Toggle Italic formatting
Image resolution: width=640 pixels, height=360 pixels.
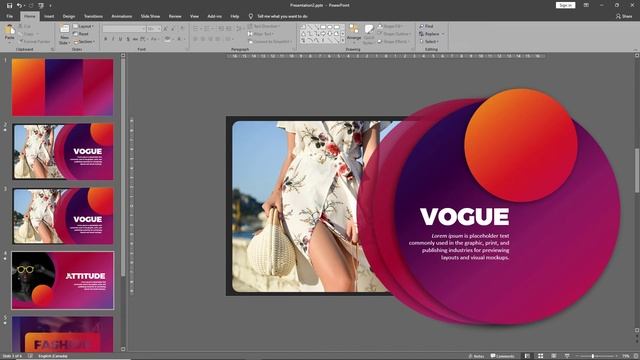[113, 39]
